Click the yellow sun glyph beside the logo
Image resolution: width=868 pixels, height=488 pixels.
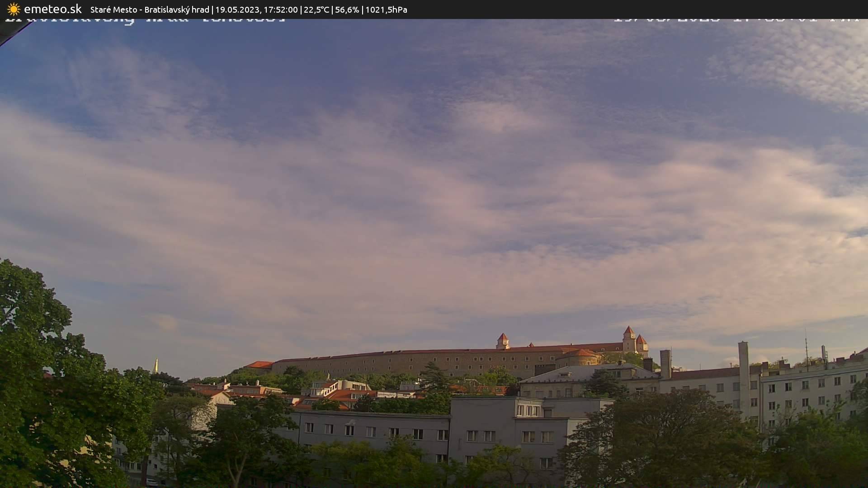click(13, 9)
